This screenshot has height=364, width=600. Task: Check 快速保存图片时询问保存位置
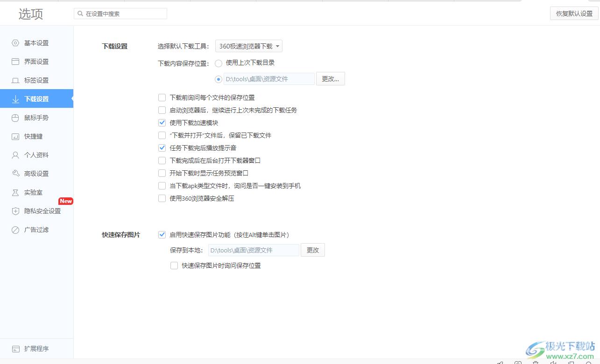pyautogui.click(x=174, y=266)
